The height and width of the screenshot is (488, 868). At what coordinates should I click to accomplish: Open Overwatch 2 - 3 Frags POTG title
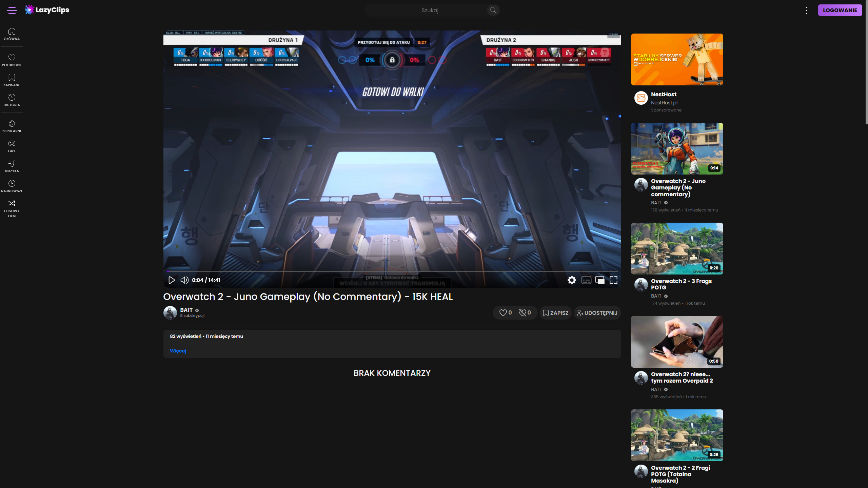pos(681,284)
